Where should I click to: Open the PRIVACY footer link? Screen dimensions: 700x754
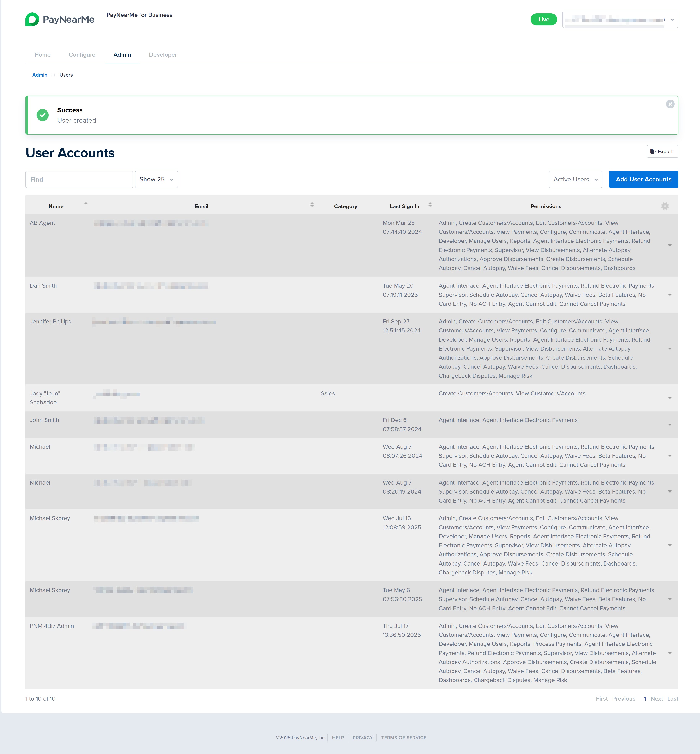point(363,738)
